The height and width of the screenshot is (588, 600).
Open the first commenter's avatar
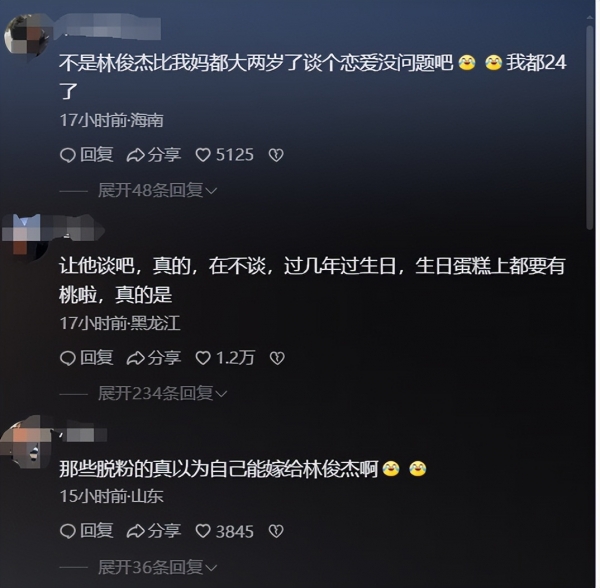[26, 36]
